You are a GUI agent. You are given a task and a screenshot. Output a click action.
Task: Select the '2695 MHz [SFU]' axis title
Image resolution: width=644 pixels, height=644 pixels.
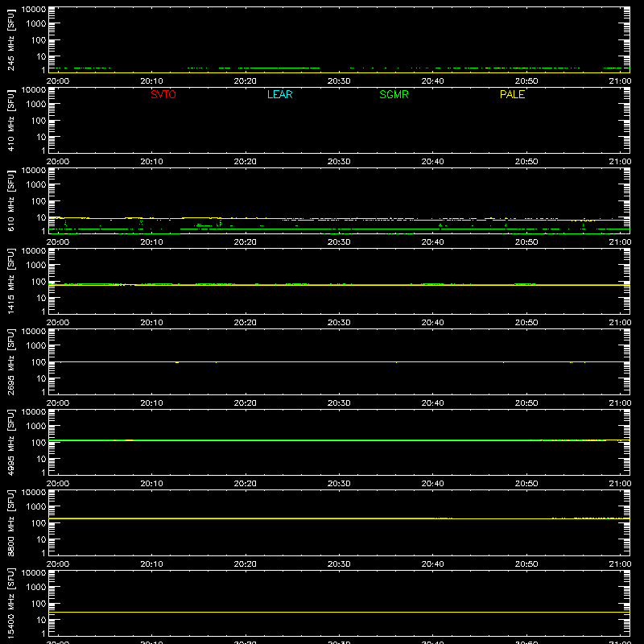pyautogui.click(x=10, y=361)
